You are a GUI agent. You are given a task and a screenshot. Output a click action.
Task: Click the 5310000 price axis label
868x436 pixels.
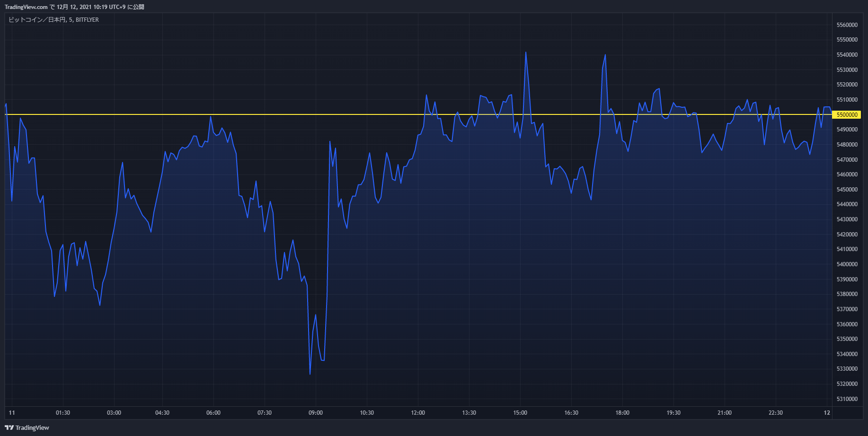pos(847,399)
